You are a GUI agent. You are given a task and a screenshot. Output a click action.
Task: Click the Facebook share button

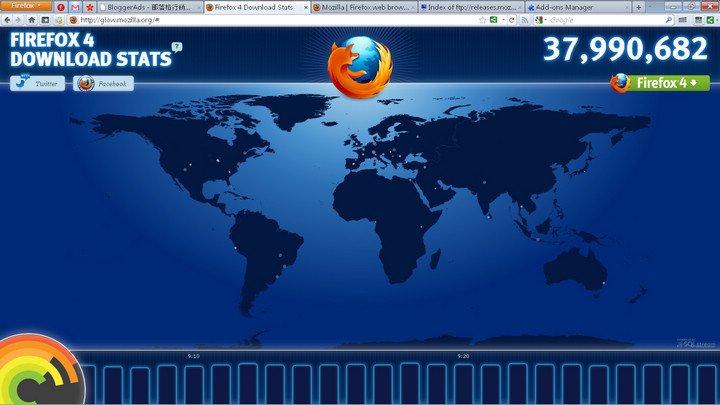pyautogui.click(x=103, y=84)
